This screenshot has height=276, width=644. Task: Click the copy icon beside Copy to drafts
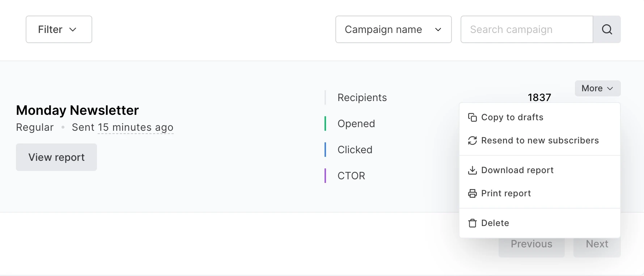pos(472,117)
